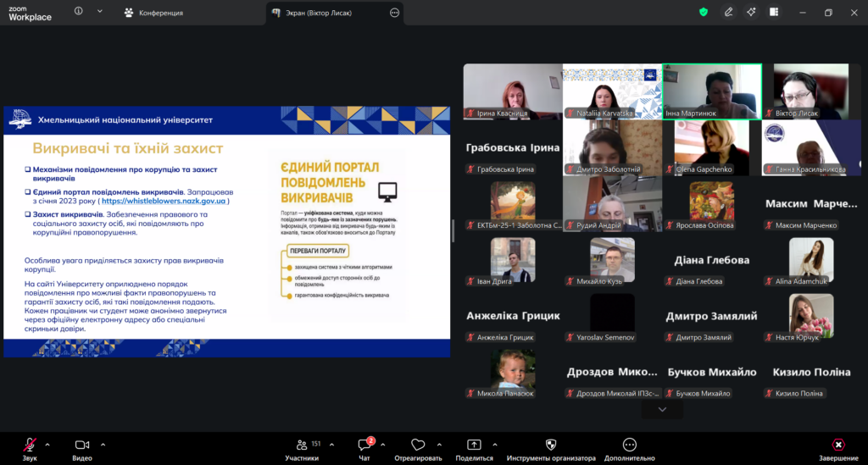Open the annotation pen tool in the title bar
Viewport: 868px width, 465px height.
(728, 13)
